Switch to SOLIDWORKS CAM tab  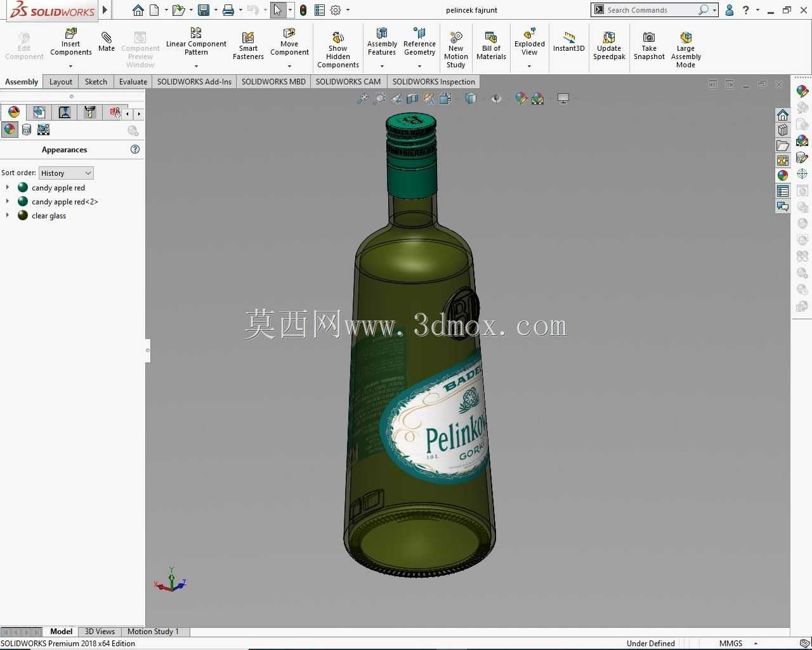coord(348,81)
